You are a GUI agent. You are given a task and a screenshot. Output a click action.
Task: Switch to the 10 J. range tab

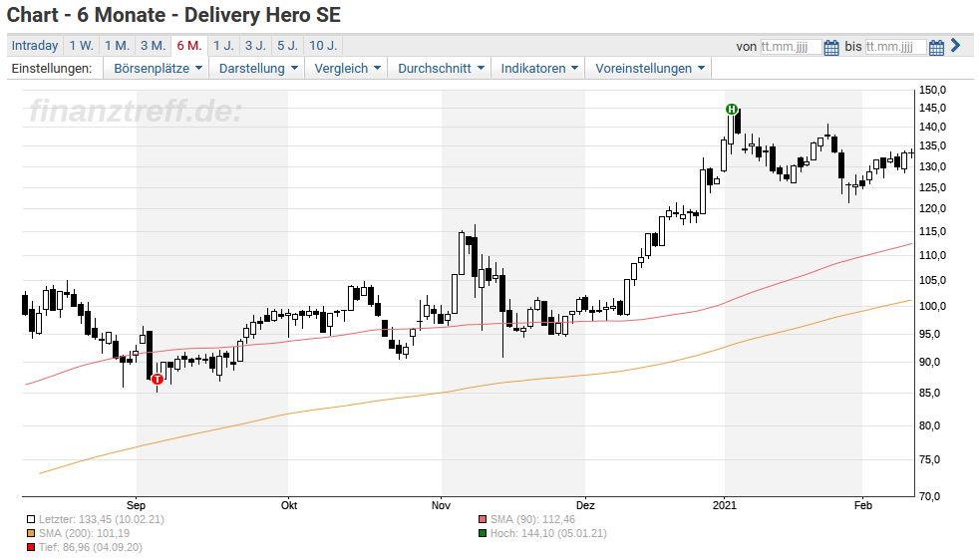(x=323, y=46)
